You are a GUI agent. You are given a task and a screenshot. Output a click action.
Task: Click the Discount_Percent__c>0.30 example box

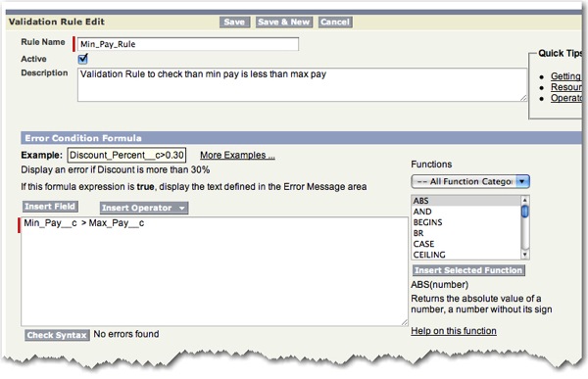click(126, 155)
